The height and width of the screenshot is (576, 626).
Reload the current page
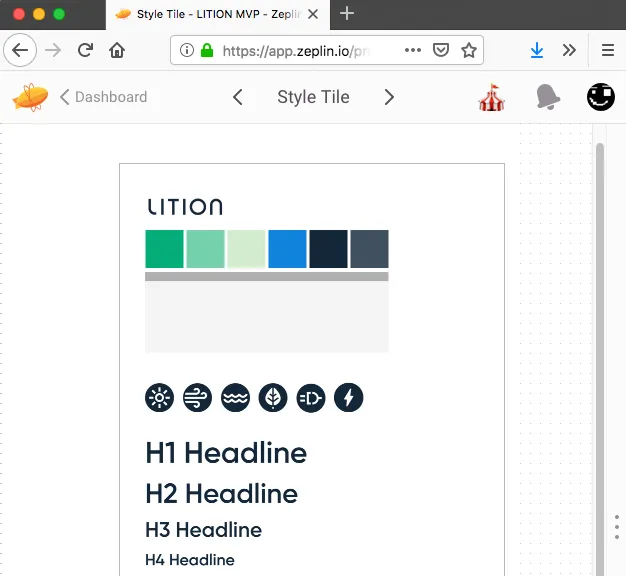(85, 50)
